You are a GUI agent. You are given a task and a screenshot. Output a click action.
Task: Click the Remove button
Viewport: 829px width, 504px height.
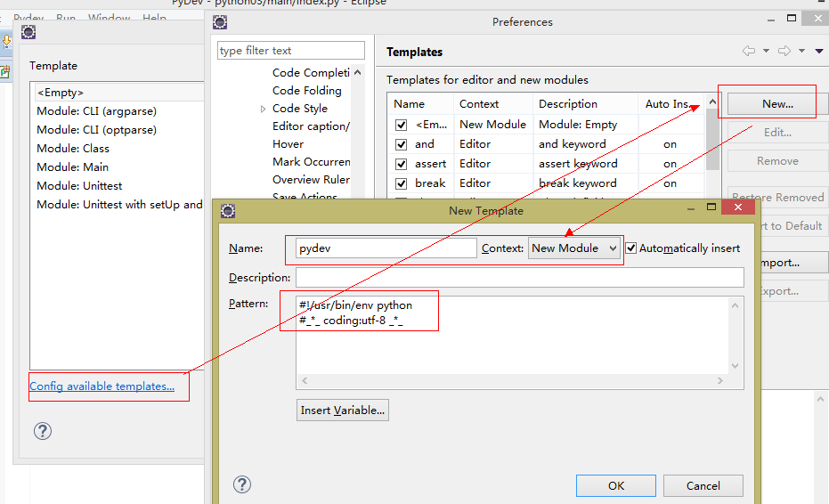(x=777, y=161)
